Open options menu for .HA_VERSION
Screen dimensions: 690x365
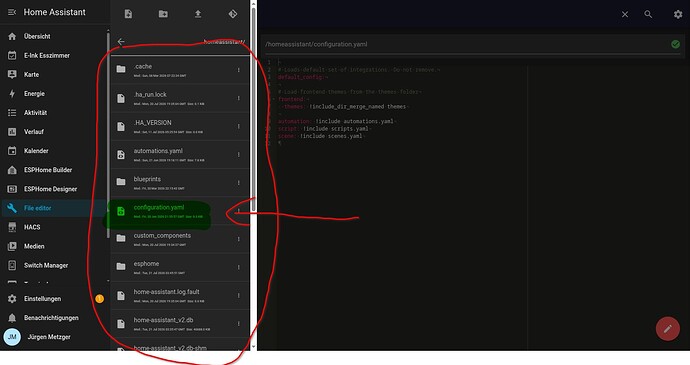point(239,126)
